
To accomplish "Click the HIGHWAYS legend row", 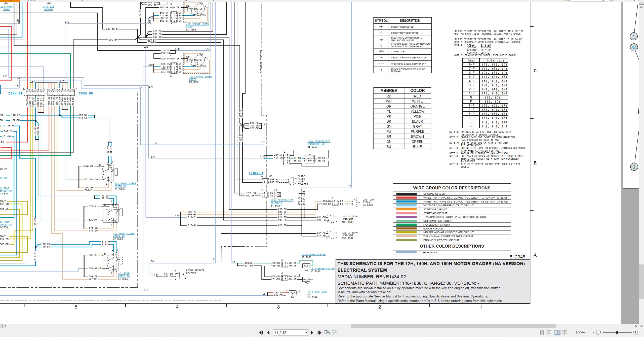I will tap(452, 252).
